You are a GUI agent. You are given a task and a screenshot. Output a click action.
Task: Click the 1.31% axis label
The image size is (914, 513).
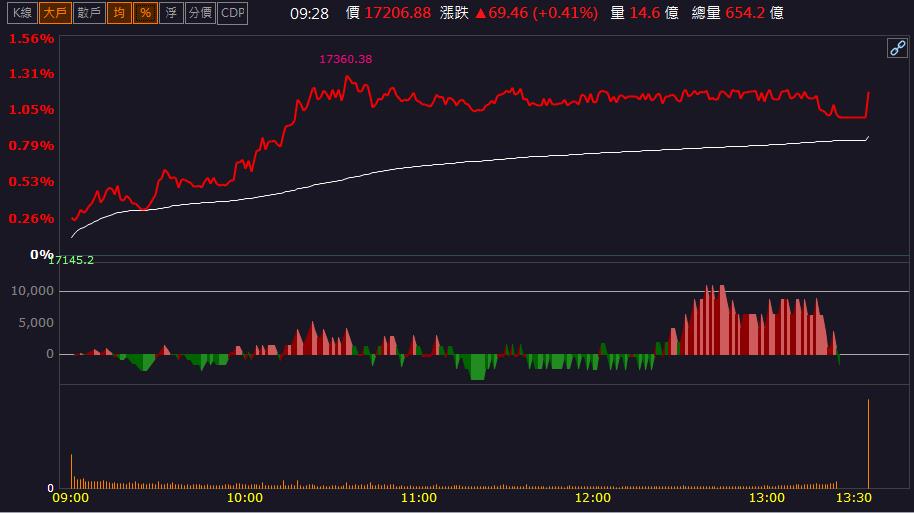pyautogui.click(x=31, y=73)
